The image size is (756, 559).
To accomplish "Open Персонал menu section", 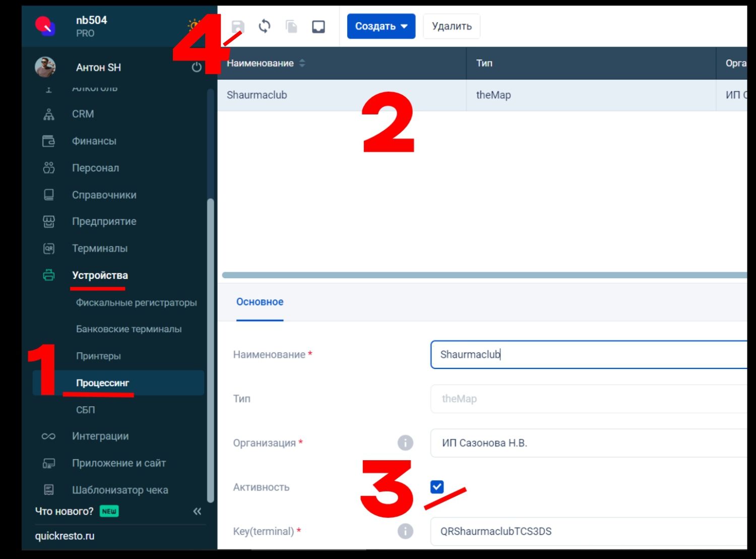I will point(95,168).
